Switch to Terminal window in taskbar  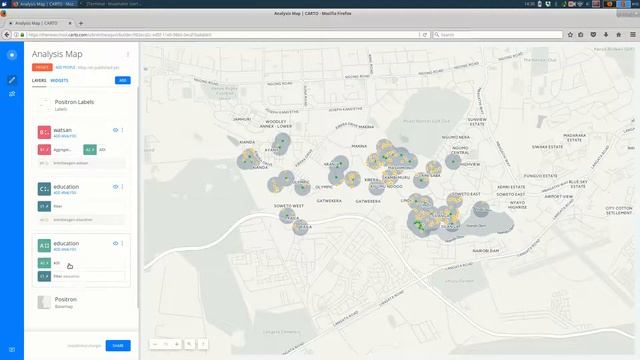click(110, 4)
